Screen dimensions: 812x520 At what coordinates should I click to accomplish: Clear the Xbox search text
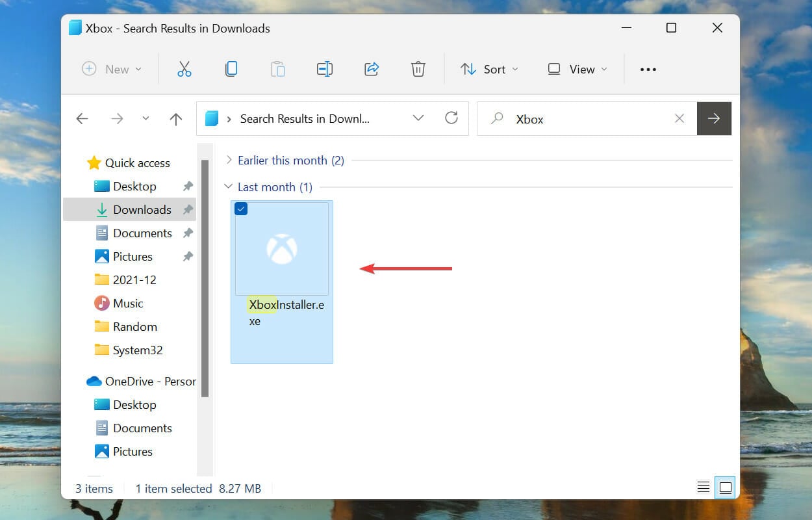point(679,118)
